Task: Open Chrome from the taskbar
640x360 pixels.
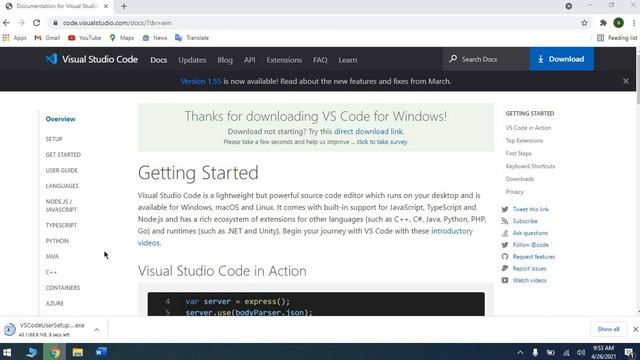Action: click(54, 352)
